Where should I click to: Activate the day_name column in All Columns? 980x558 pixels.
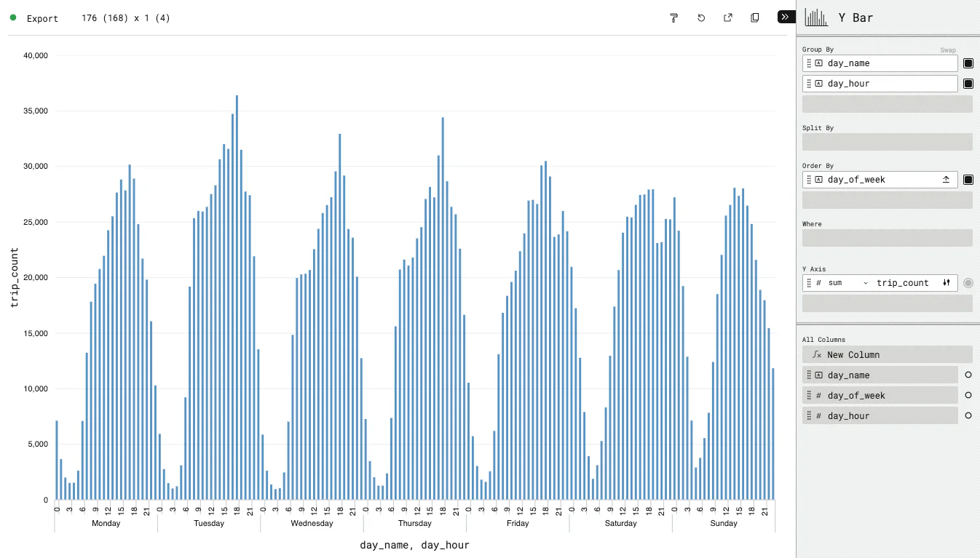pyautogui.click(x=968, y=375)
